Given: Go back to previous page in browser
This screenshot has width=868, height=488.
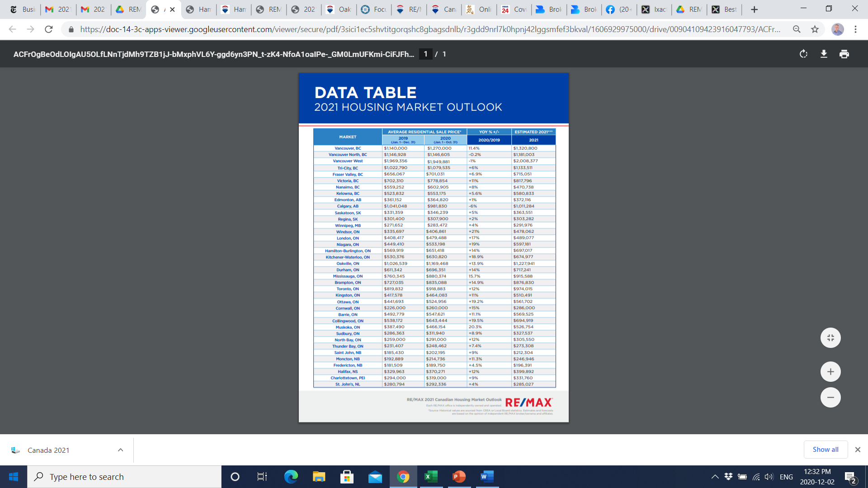Looking at the screenshot, I should tap(12, 29).
